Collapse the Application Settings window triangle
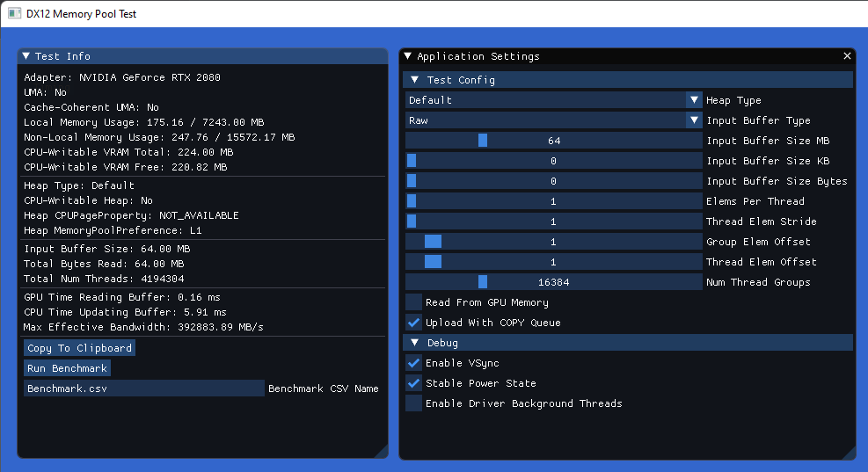 tap(407, 56)
